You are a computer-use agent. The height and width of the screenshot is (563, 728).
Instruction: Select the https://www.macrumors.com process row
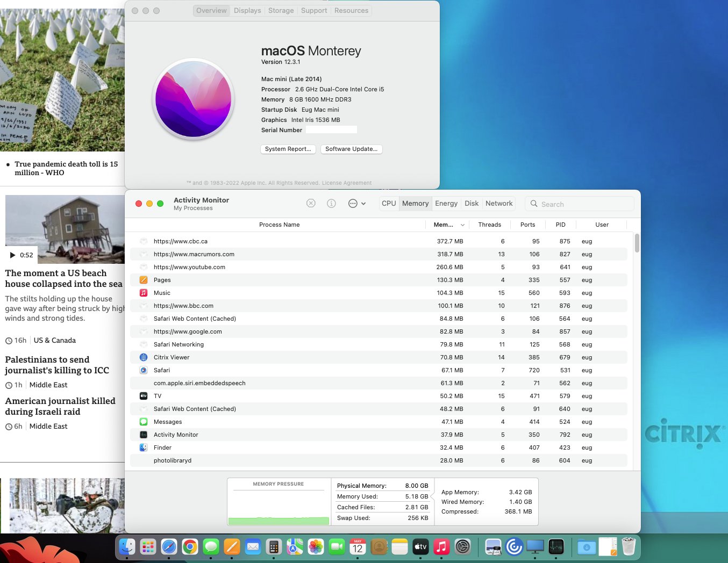coord(379,255)
